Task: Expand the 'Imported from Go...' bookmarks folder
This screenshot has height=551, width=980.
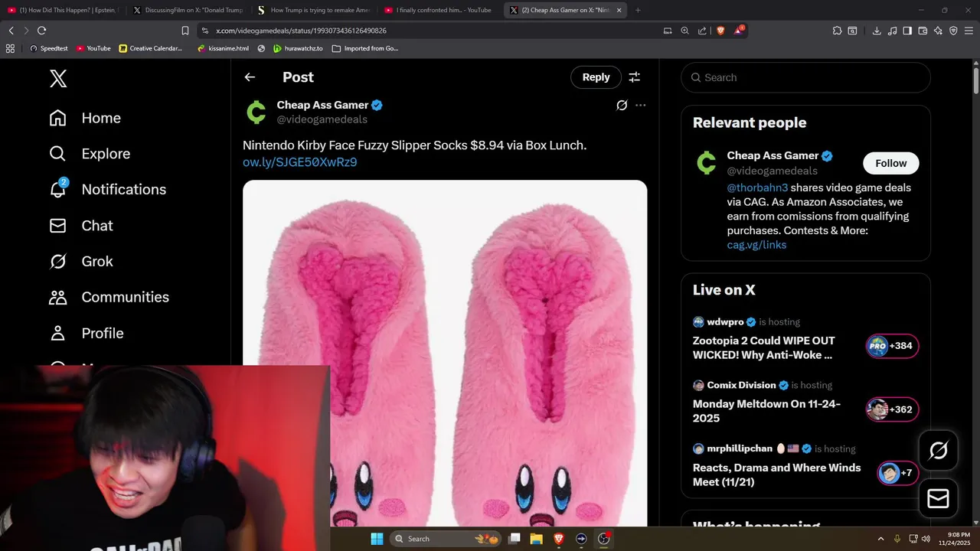Action: tap(365, 48)
